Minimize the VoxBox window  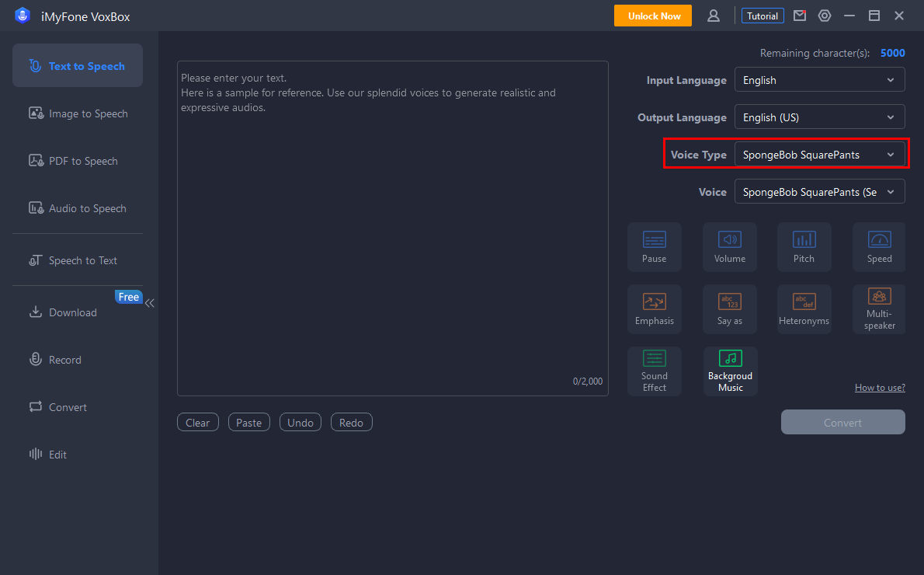tap(849, 16)
